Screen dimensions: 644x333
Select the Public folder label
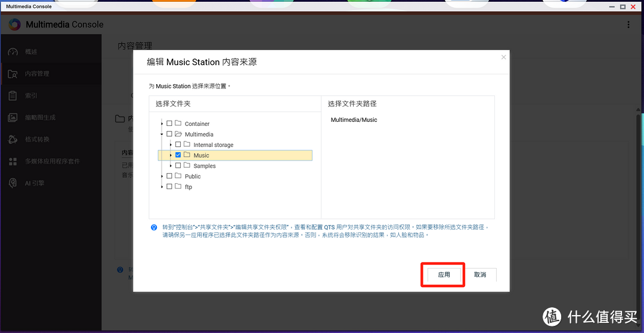tap(193, 177)
